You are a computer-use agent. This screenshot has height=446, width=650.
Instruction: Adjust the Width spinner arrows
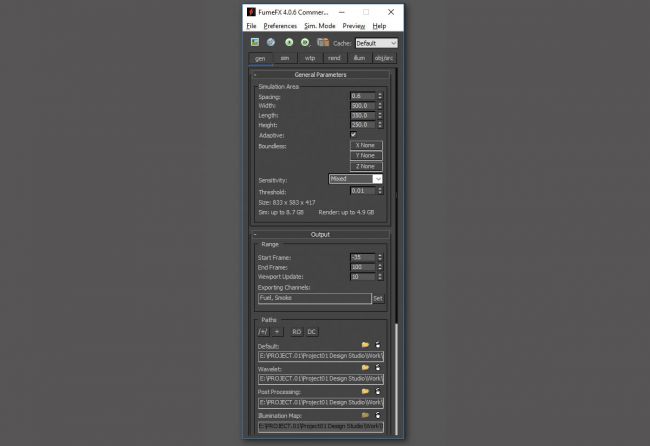point(380,106)
